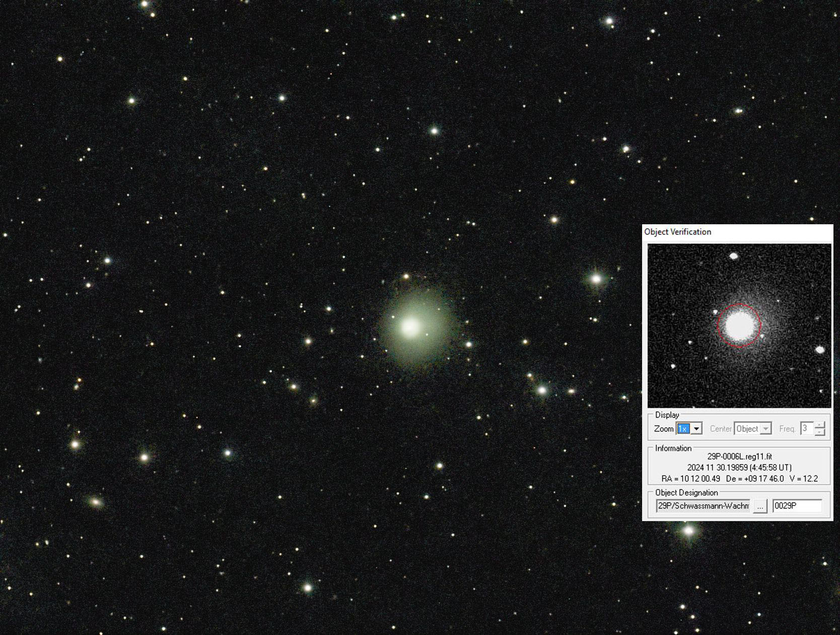Click the RA = 10 12 00.49 coordinates text
The image size is (840, 635).
click(690, 479)
